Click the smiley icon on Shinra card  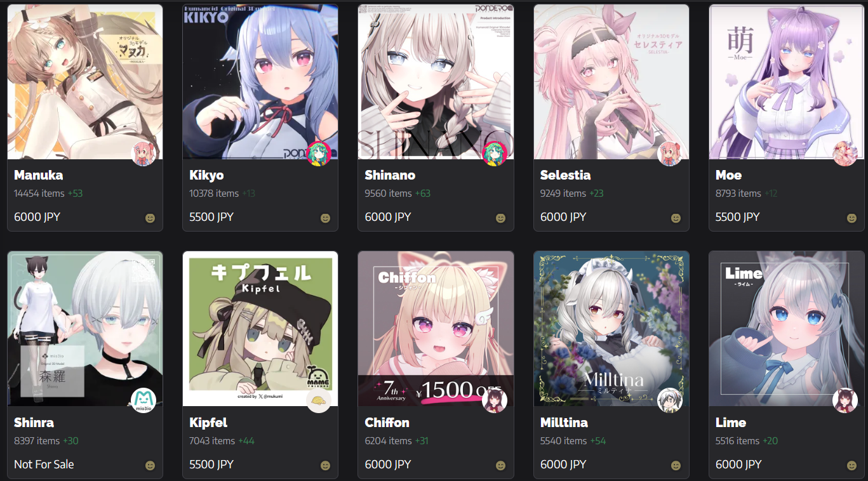(x=150, y=465)
